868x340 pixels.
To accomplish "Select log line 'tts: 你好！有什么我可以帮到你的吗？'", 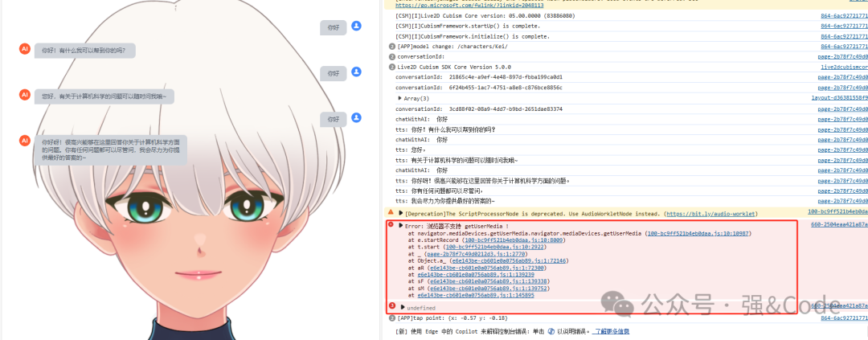I will click(445, 129).
